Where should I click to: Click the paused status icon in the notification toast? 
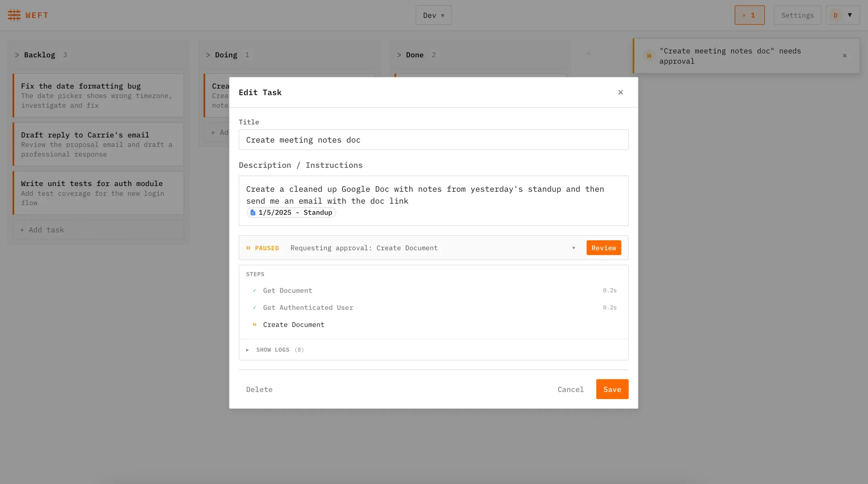(649, 56)
